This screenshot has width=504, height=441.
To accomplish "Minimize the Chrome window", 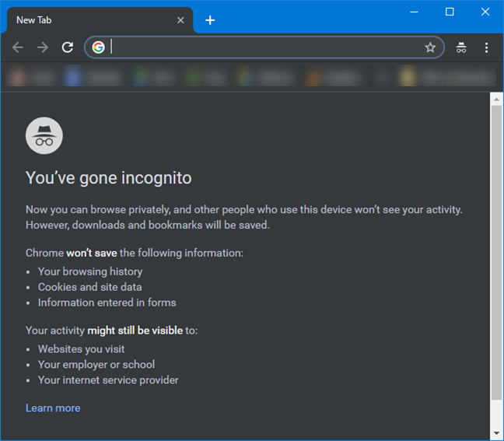I will pos(414,12).
